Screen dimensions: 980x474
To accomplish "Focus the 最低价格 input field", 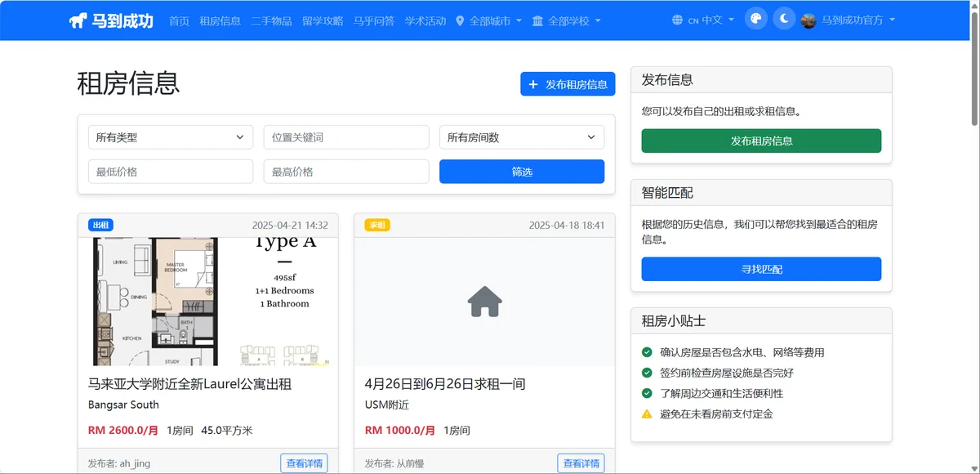I will click(171, 172).
